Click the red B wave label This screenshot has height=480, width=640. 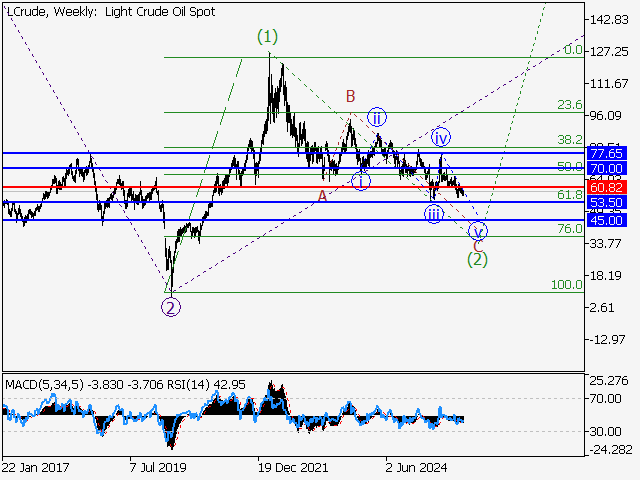pos(351,97)
